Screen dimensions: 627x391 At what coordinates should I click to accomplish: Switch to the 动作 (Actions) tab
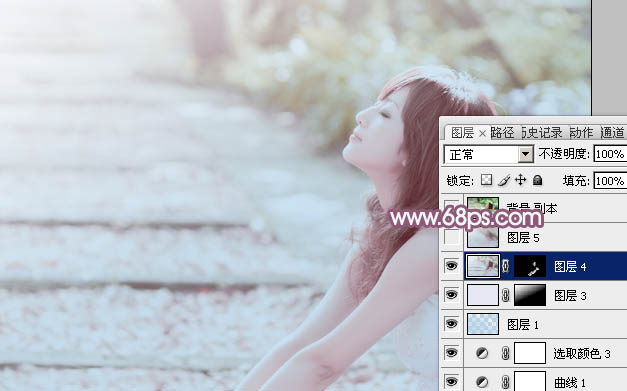[581, 132]
